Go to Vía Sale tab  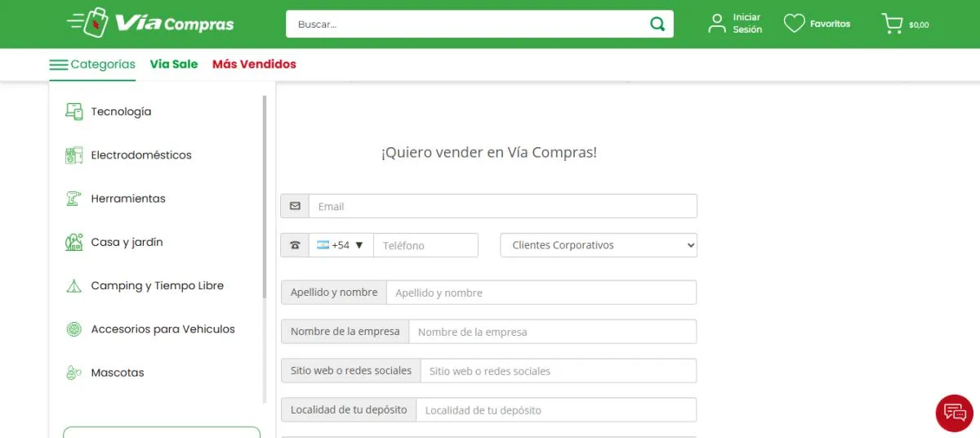coord(174,65)
